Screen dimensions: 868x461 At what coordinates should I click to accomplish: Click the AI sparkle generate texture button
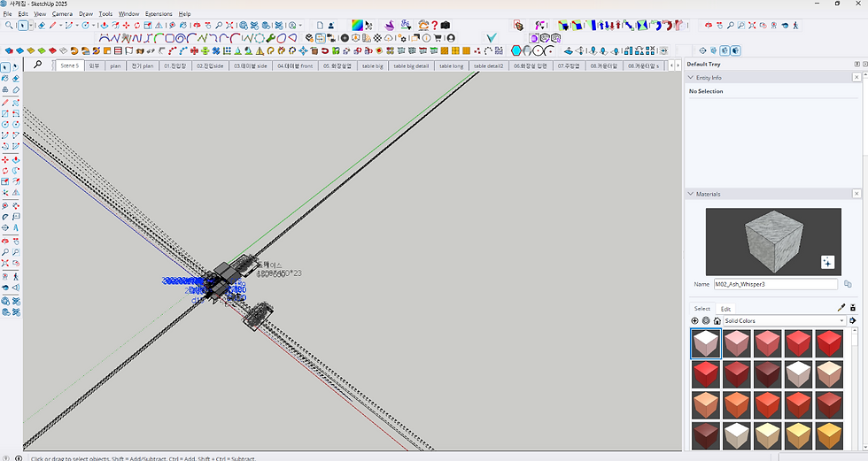click(827, 262)
